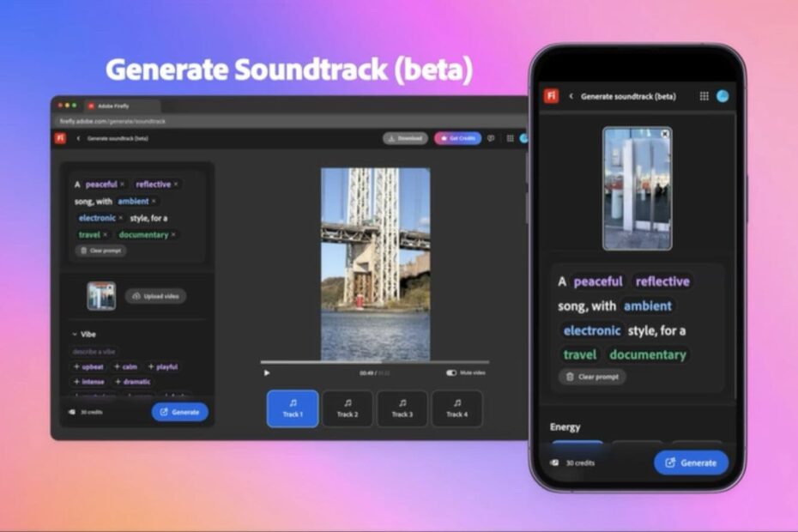This screenshot has width=798, height=532.
Task: Click the Firefly logo in desktop window
Action: [60, 138]
